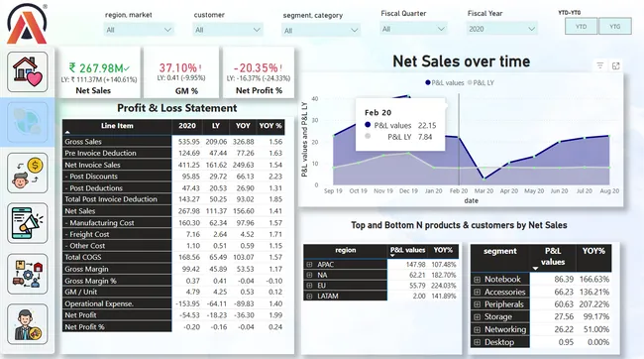The image size is (644, 359).
Task: Click the chart filter icon
Action: tap(600, 65)
